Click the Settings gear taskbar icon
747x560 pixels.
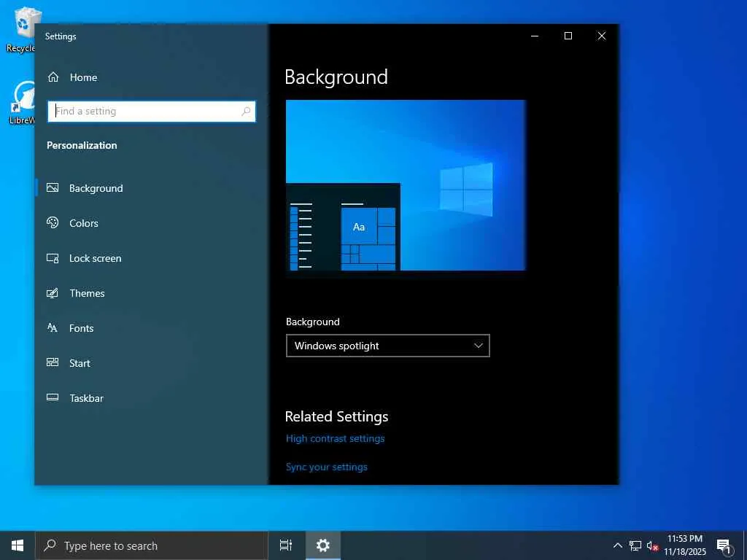pyautogui.click(x=323, y=545)
